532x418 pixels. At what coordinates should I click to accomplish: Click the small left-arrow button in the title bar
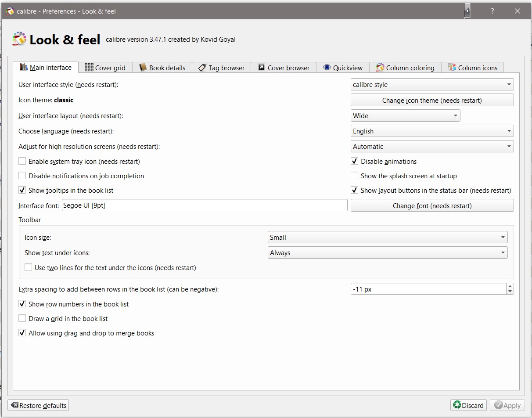(x=467, y=11)
